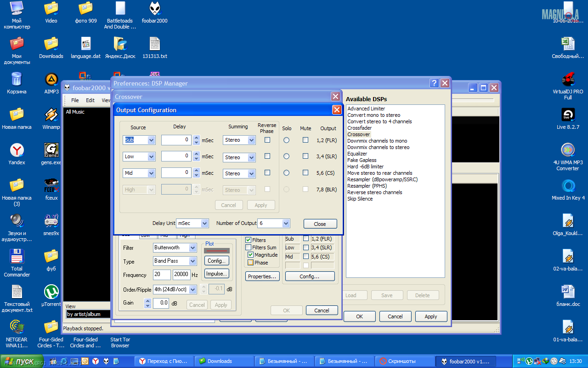Click the plot Config... button

tap(217, 260)
